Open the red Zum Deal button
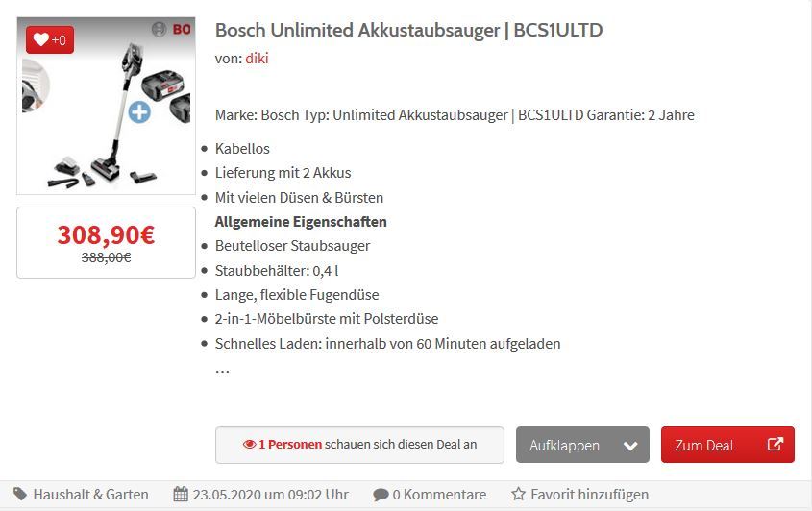The width and height of the screenshot is (812, 511). pyautogui.click(x=727, y=445)
